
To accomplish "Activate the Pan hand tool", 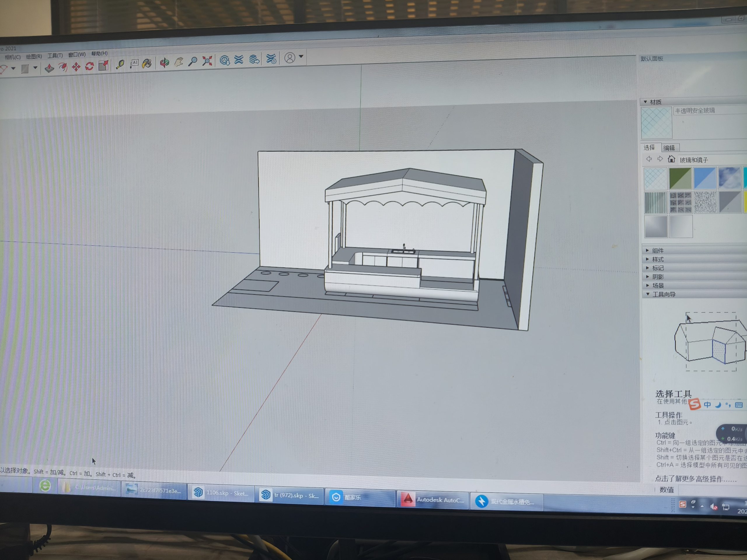I will pos(179,62).
